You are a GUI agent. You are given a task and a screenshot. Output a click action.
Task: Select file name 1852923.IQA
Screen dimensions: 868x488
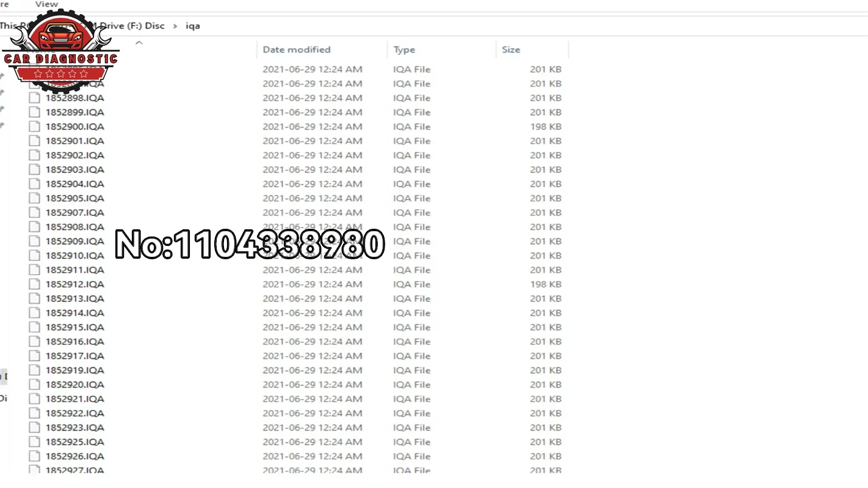(x=74, y=428)
